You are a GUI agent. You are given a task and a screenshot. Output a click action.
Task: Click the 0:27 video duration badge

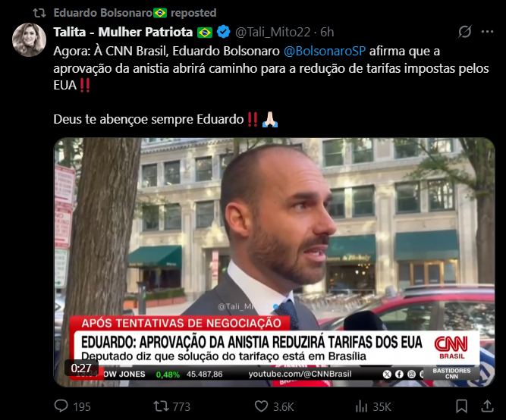(81, 368)
